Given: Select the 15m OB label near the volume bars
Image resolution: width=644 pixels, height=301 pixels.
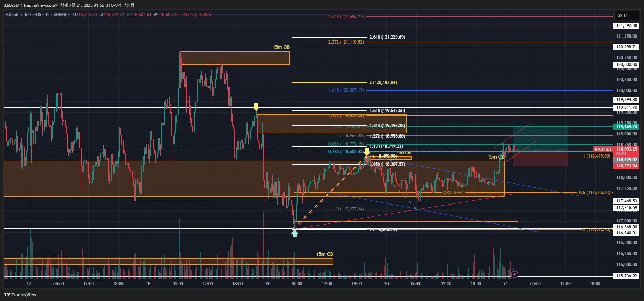Looking at the screenshot, I should click(325, 254).
